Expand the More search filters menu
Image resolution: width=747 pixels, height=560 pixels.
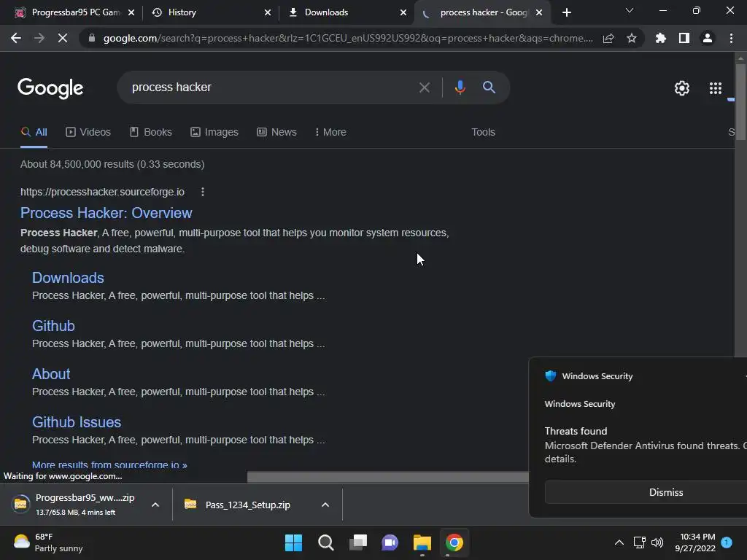pyautogui.click(x=330, y=132)
